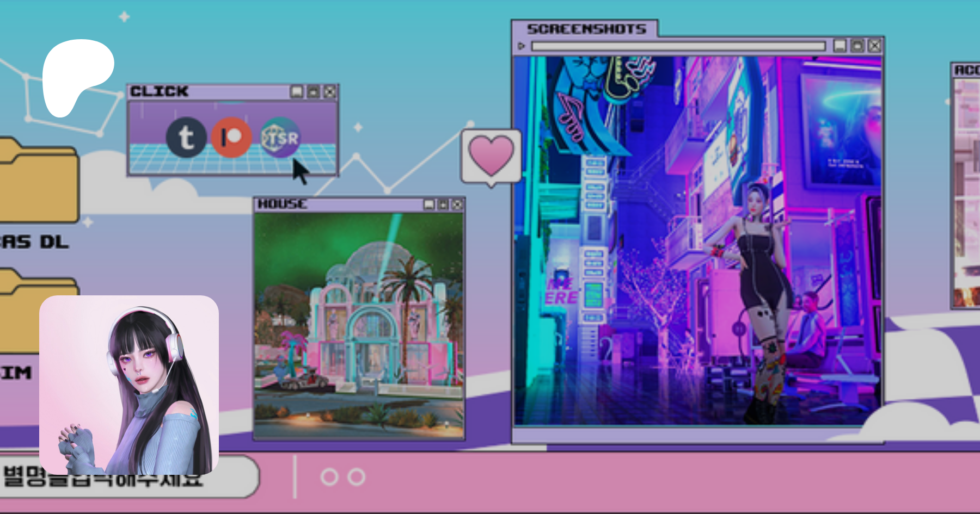
Task: Open the folder labeled AS DL
Action: coord(38,182)
